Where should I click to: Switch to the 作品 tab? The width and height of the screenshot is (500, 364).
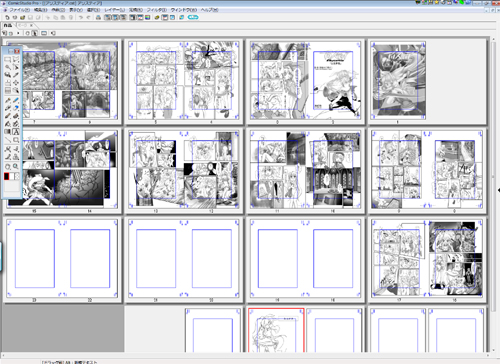7,25
